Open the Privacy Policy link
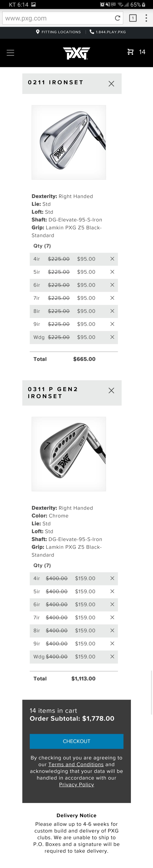The height and width of the screenshot is (868, 153). (x=76, y=784)
